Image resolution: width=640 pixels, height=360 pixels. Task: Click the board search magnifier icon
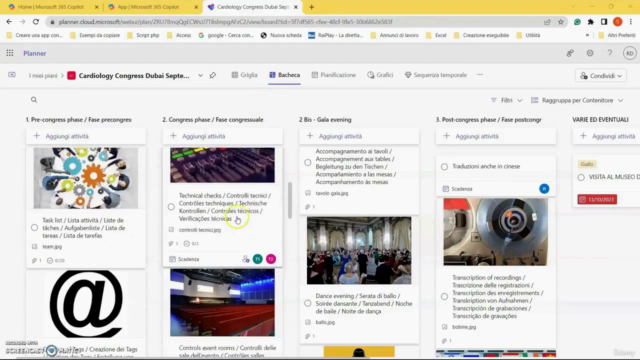coord(34,100)
